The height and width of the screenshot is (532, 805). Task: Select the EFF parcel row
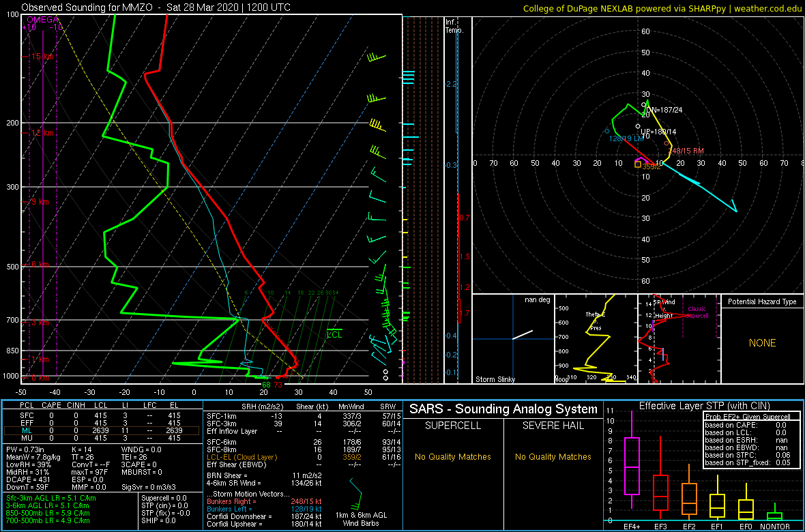coord(101,424)
